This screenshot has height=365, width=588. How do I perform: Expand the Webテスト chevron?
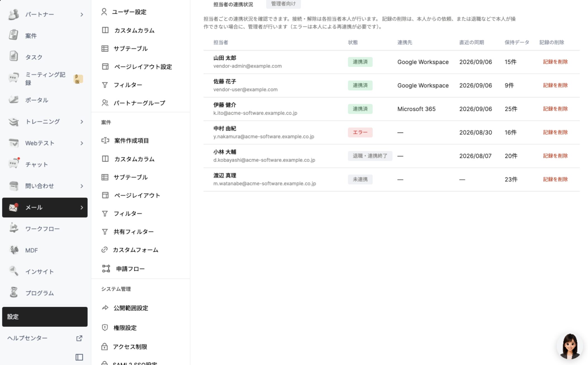click(x=82, y=143)
